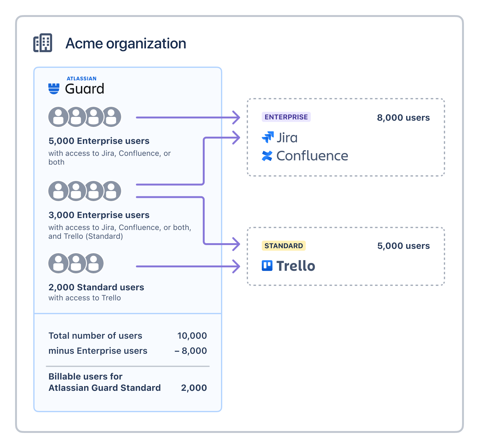Click the 2,000 billable users value

tap(194, 388)
